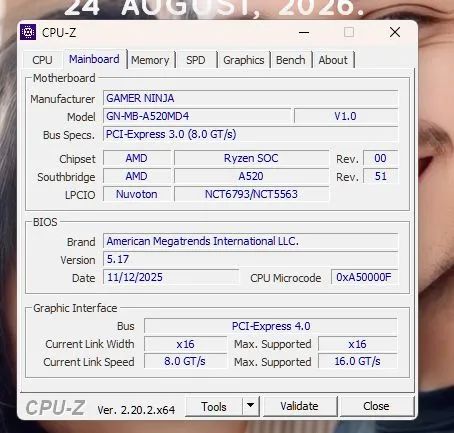This screenshot has height=433, width=454.
Task: Click the Tools button
Action: [214, 407]
